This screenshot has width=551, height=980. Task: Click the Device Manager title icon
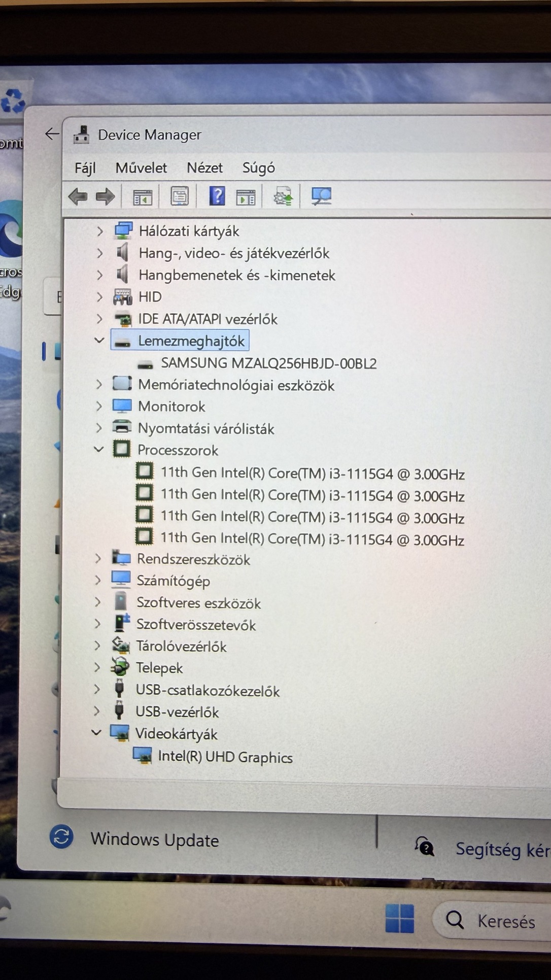pyautogui.click(x=82, y=134)
